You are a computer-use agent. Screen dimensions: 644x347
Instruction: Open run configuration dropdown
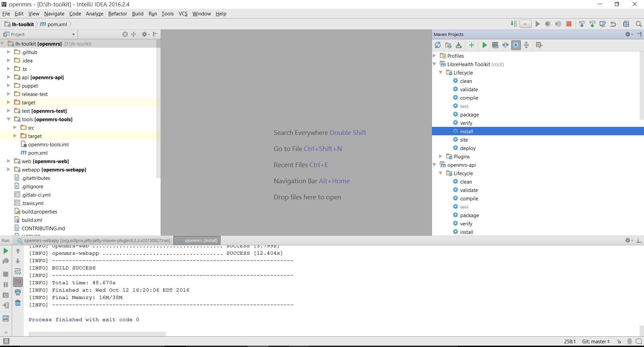[525, 24]
